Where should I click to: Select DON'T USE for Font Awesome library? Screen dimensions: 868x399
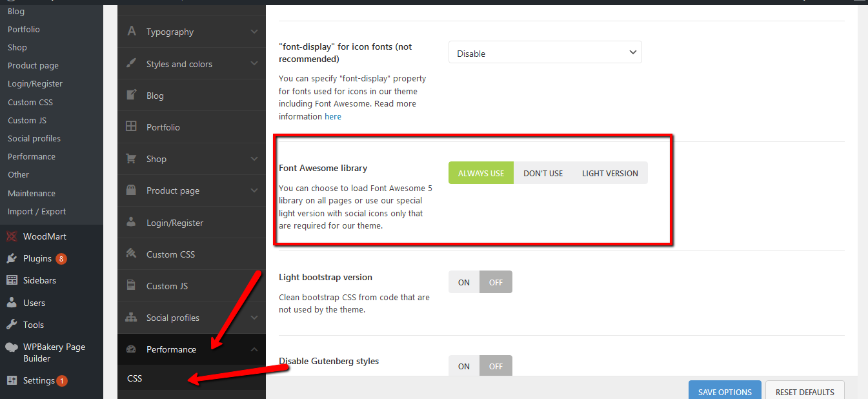pos(543,173)
